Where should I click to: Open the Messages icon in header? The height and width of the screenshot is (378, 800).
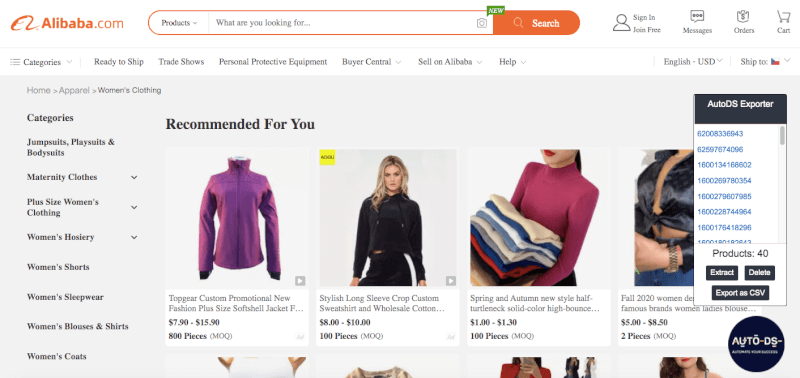pyautogui.click(x=697, y=17)
